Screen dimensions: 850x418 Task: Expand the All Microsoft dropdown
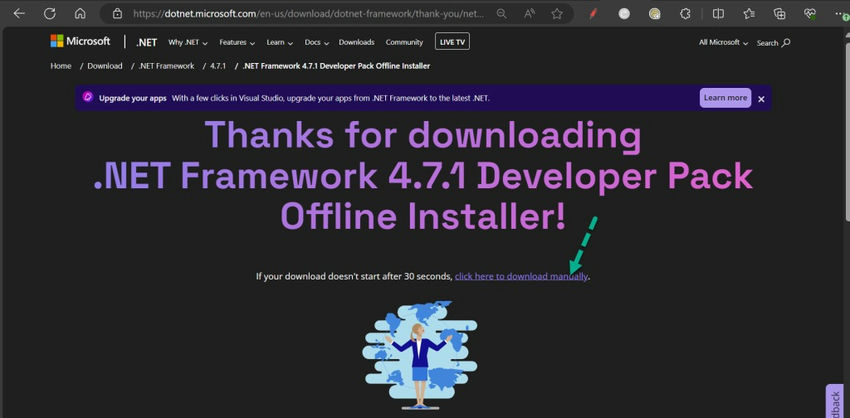[x=723, y=42]
